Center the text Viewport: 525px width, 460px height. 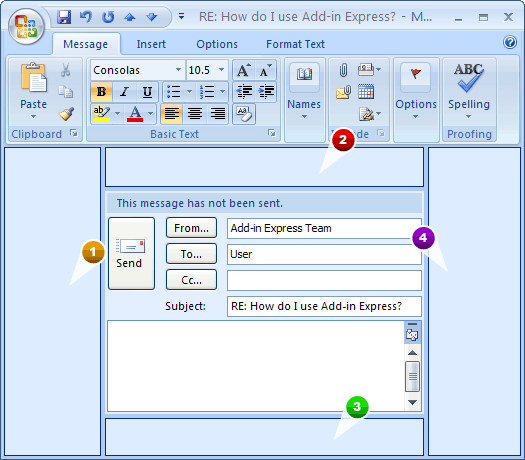click(195, 114)
